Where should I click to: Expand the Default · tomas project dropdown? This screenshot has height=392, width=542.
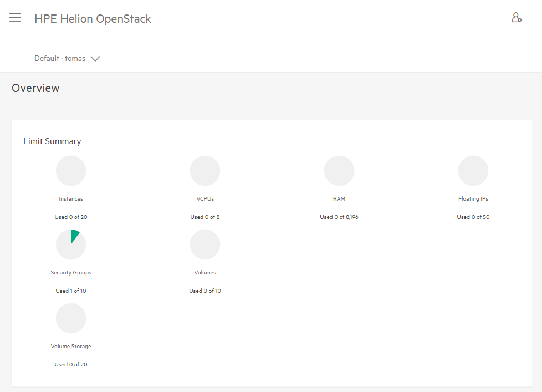coord(67,58)
